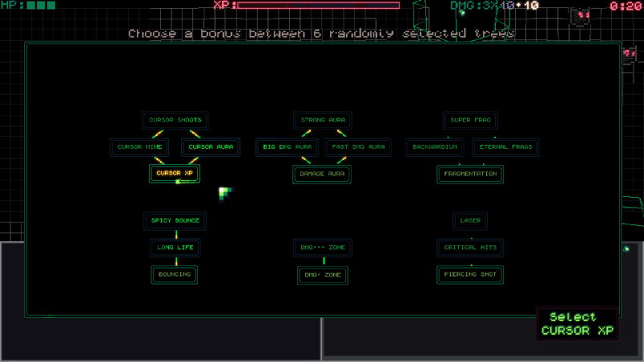Choose the BACKWARDIUM upgrade

tap(435, 147)
